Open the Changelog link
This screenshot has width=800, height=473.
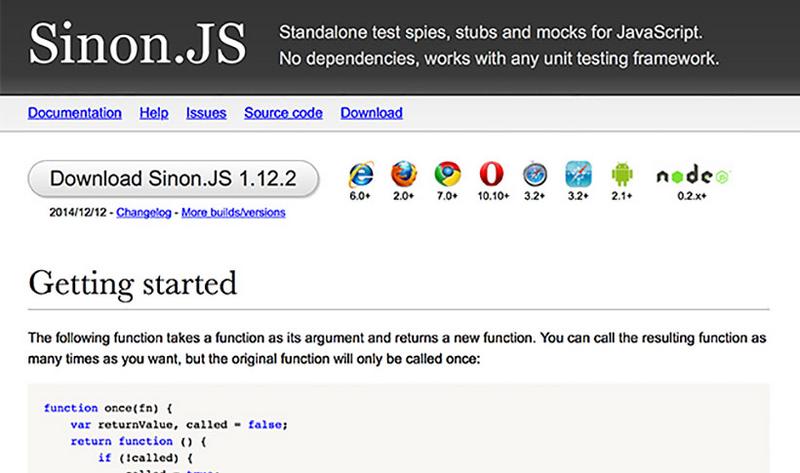143,212
